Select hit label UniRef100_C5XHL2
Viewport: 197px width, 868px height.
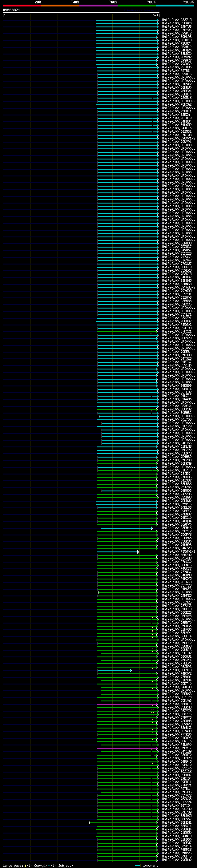pyautogui.click(x=176, y=47)
